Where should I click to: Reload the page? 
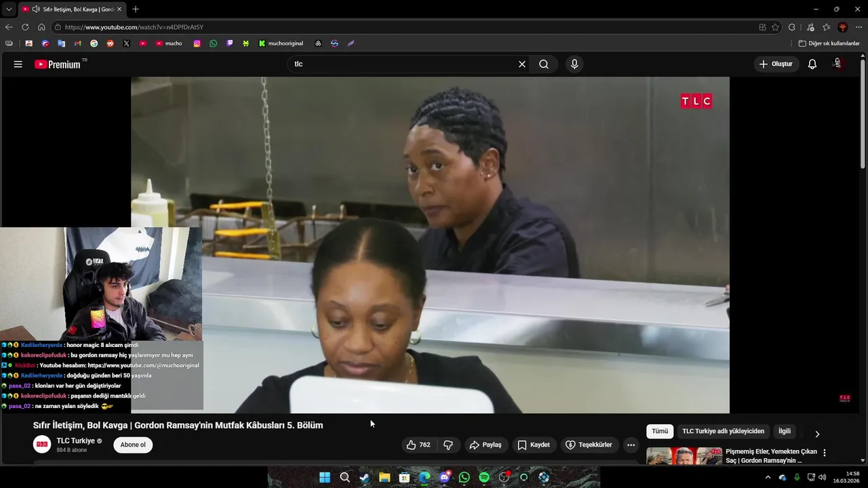25,27
